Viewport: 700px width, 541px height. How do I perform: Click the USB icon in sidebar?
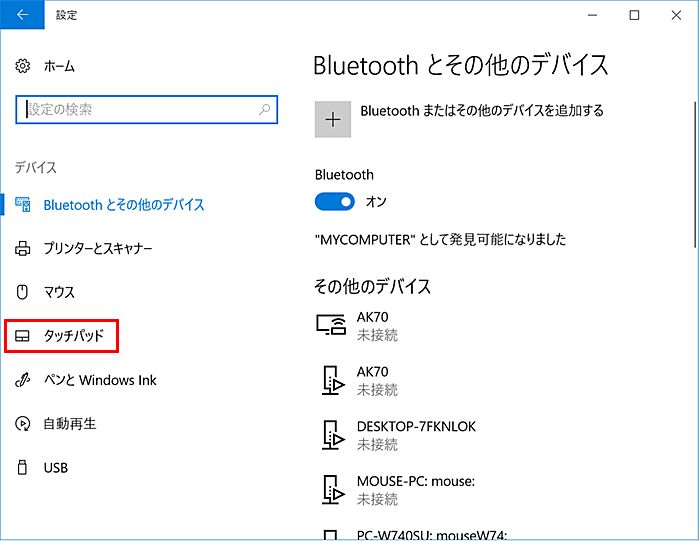pyautogui.click(x=23, y=467)
